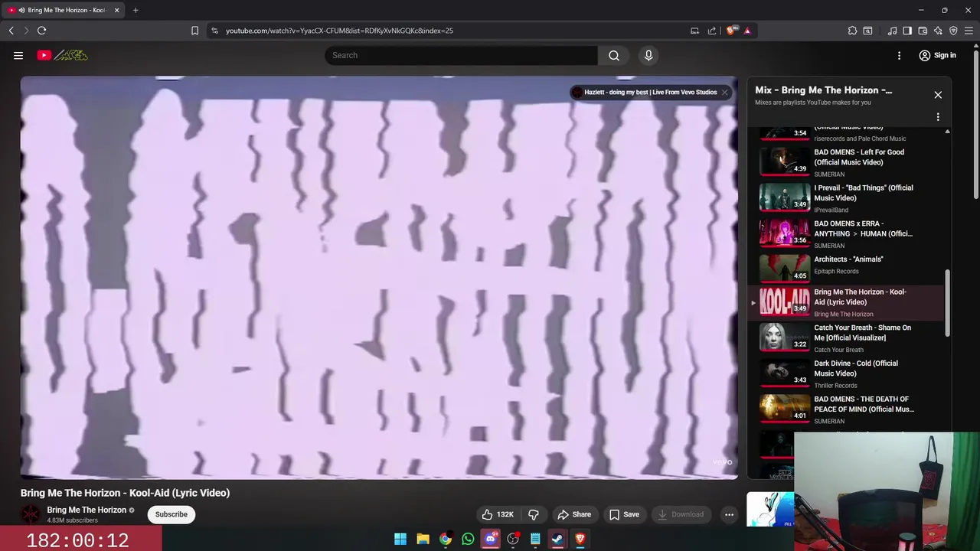Open more actions ellipsis below video

pyautogui.click(x=730, y=514)
